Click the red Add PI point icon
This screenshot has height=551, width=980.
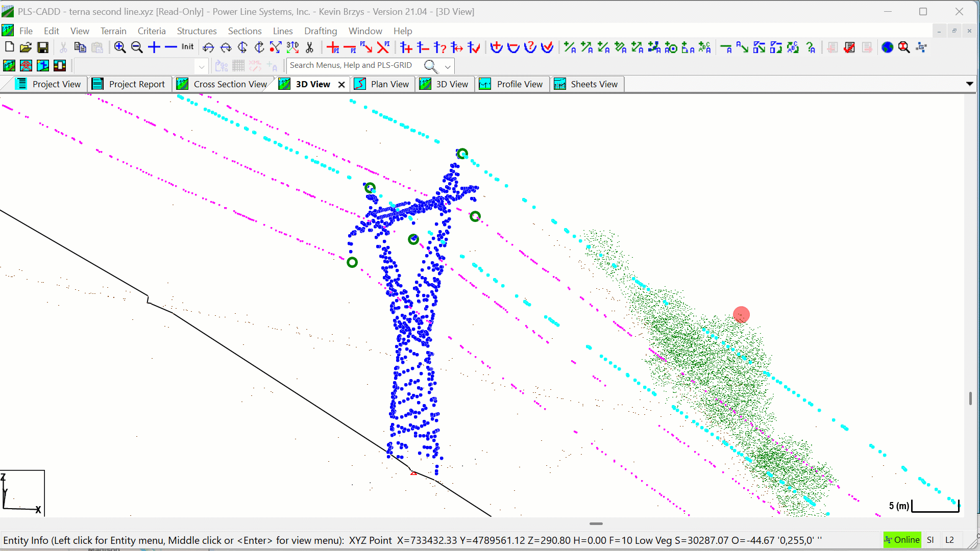333,47
